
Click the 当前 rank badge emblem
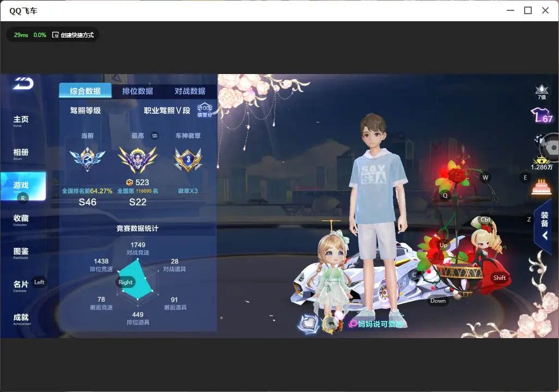pyautogui.click(x=87, y=158)
